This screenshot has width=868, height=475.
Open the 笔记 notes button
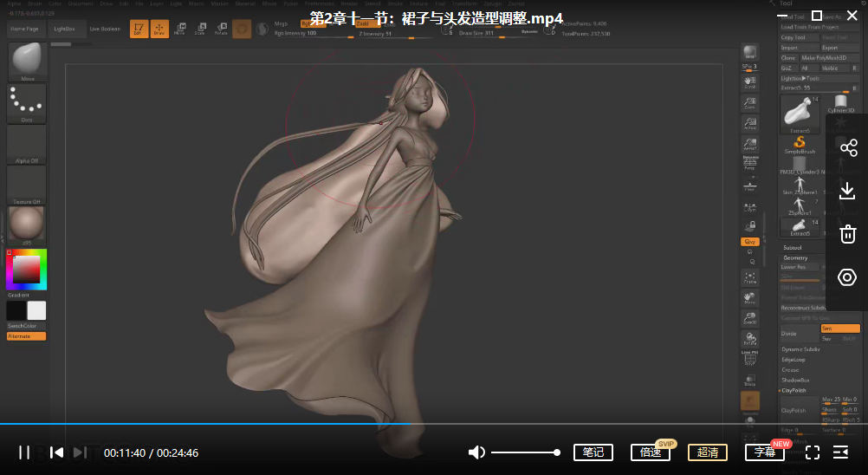593,452
